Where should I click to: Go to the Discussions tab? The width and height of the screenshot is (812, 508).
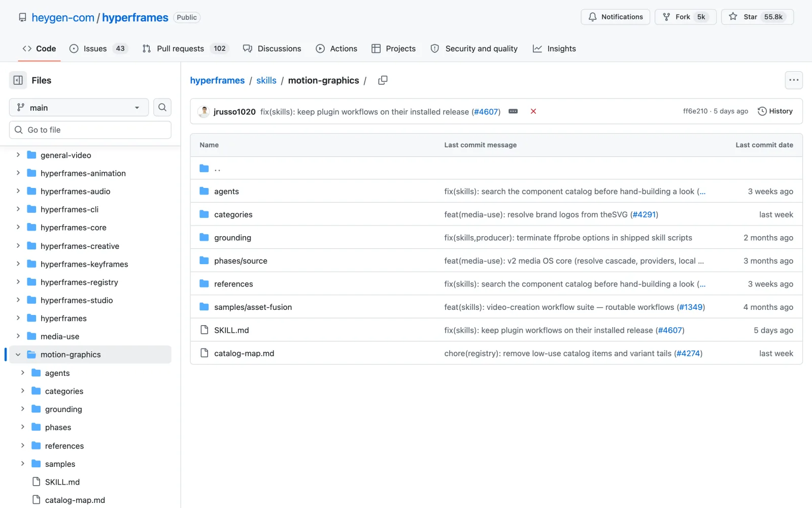[272, 49]
